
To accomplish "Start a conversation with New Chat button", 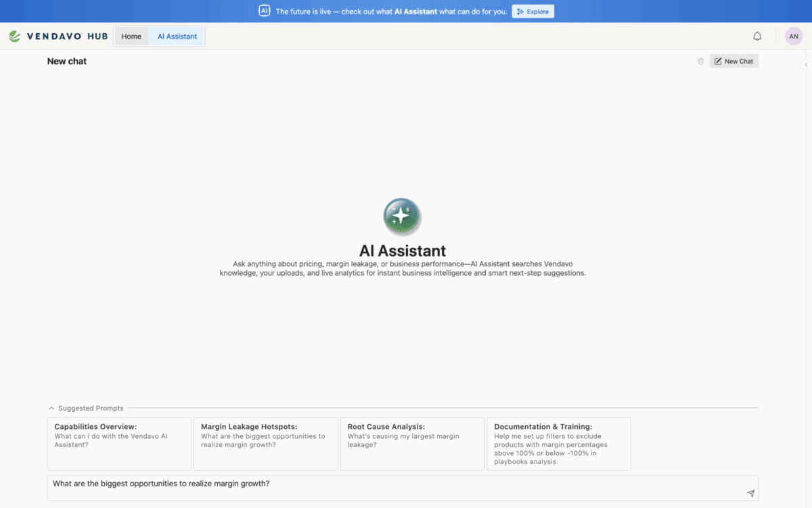I will point(734,62).
